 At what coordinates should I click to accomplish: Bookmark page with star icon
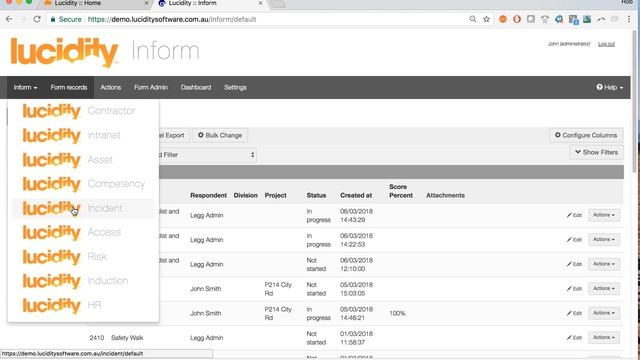(x=486, y=19)
